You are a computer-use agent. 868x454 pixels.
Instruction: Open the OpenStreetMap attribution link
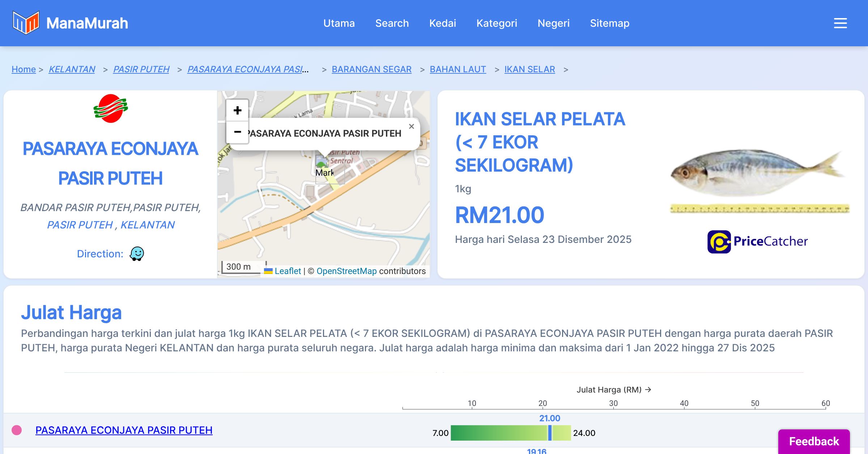346,271
